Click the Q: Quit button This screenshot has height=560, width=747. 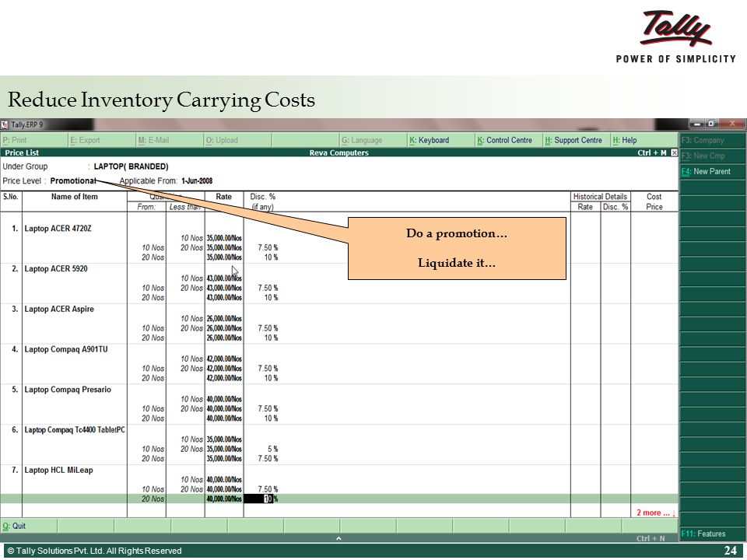[x=29, y=526]
